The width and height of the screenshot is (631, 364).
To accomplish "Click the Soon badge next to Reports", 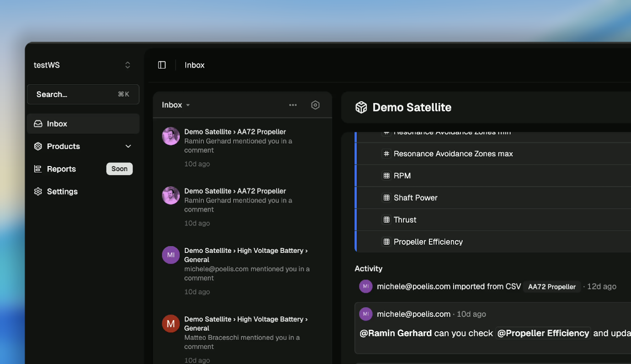I will [120, 169].
